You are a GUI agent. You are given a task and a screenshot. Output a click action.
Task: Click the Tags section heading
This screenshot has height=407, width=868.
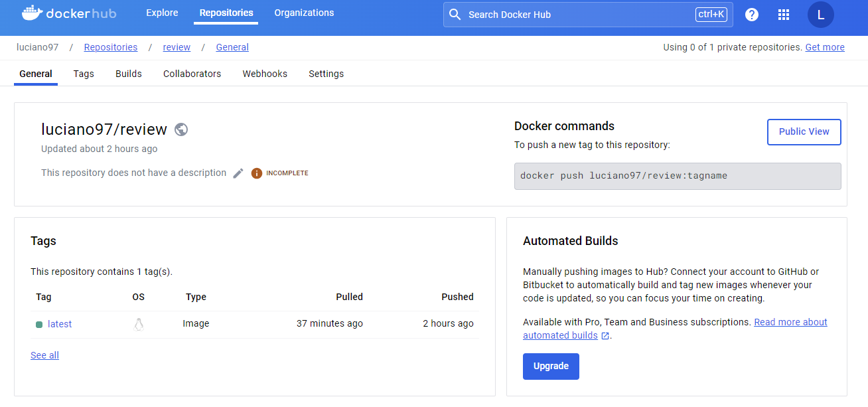click(x=43, y=241)
